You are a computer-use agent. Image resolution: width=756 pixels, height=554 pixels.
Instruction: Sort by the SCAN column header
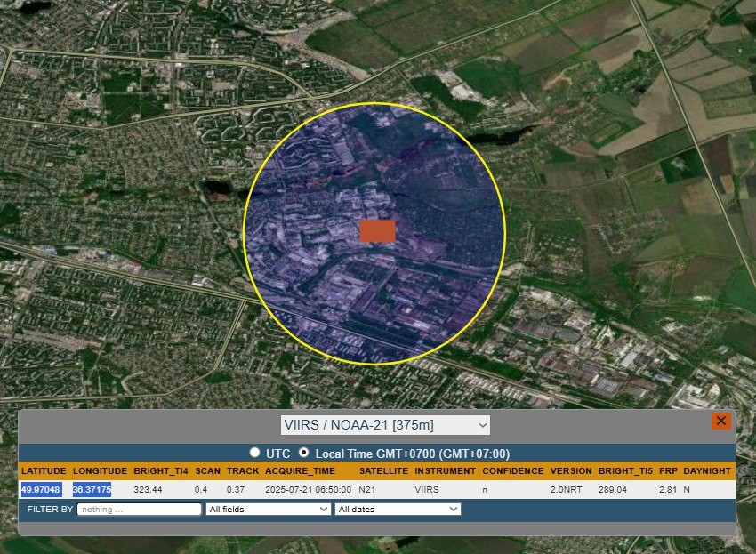point(208,471)
